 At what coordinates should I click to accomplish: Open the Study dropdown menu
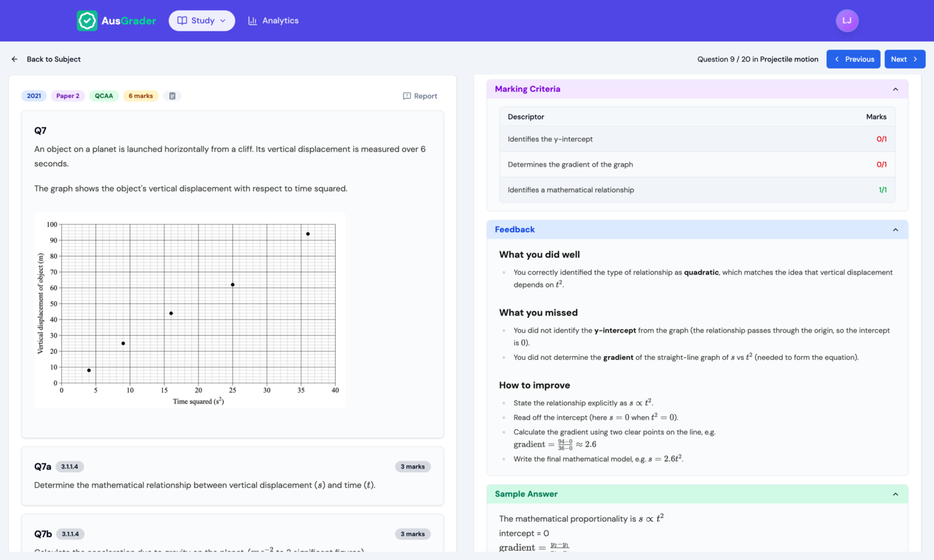(x=201, y=21)
